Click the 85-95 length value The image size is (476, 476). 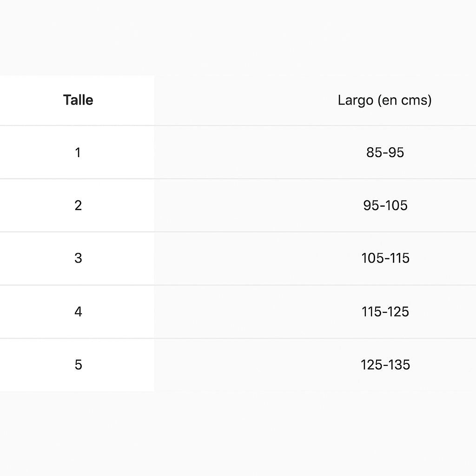click(385, 152)
